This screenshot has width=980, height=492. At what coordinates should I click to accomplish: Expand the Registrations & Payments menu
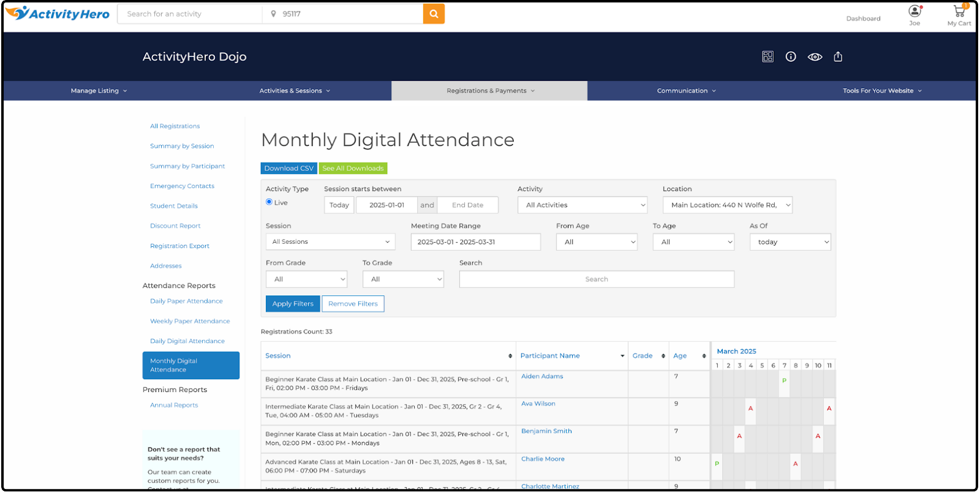pos(490,91)
